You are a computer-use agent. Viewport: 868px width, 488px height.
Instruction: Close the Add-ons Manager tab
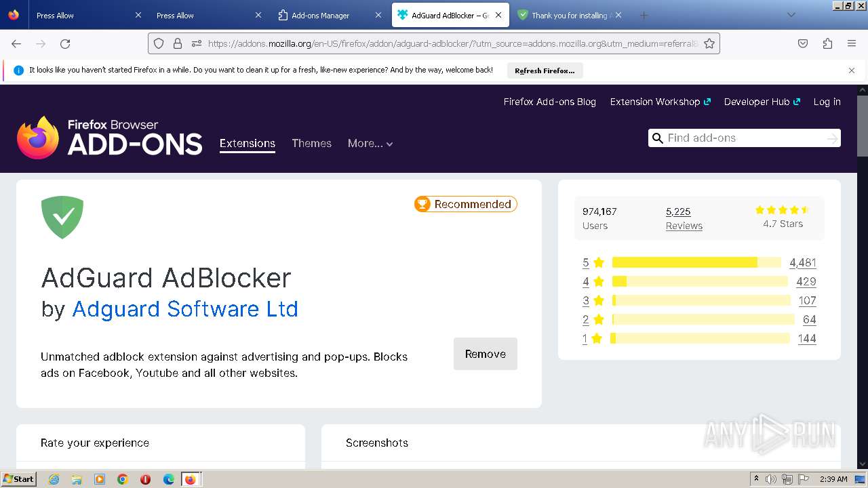tap(378, 15)
